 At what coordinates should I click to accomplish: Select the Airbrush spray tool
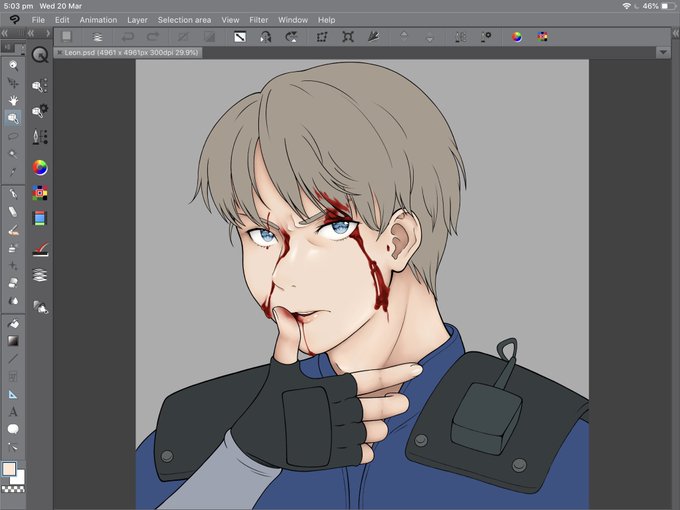tap(13, 248)
